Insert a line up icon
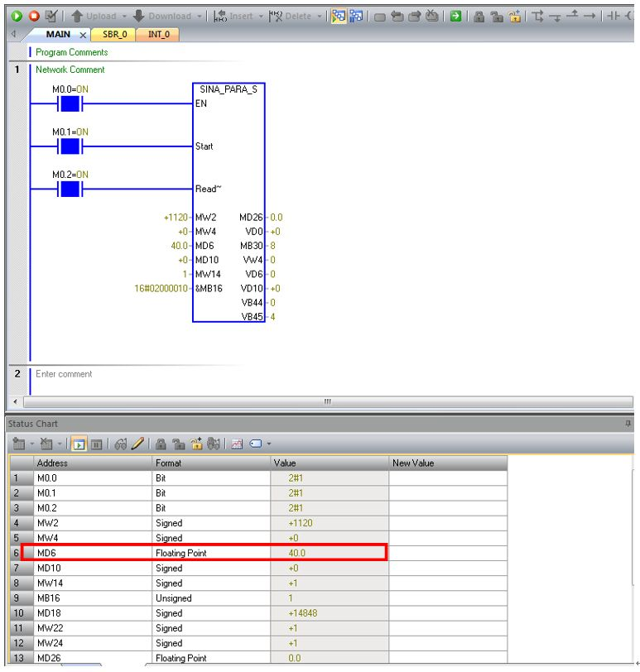Viewport: 640px width, 672px height. (x=572, y=16)
